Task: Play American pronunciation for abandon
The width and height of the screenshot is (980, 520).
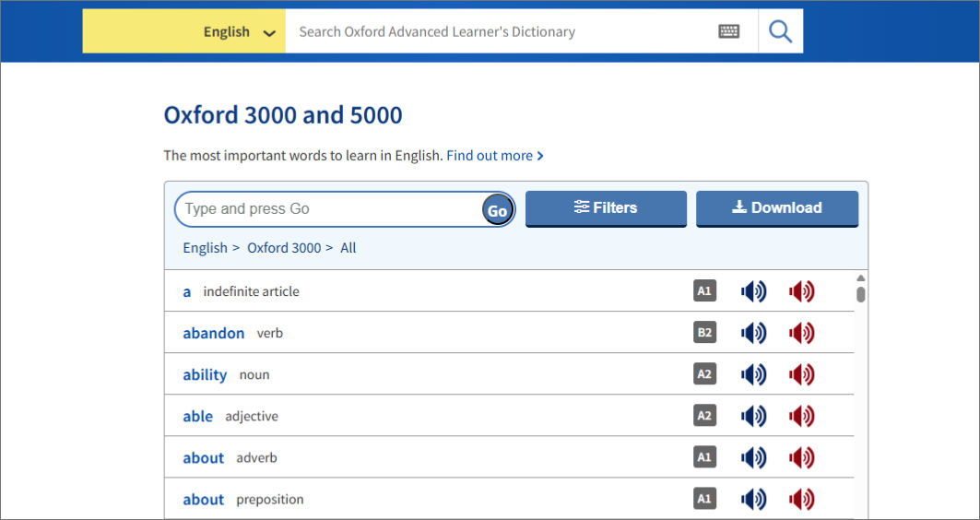Action: point(802,333)
